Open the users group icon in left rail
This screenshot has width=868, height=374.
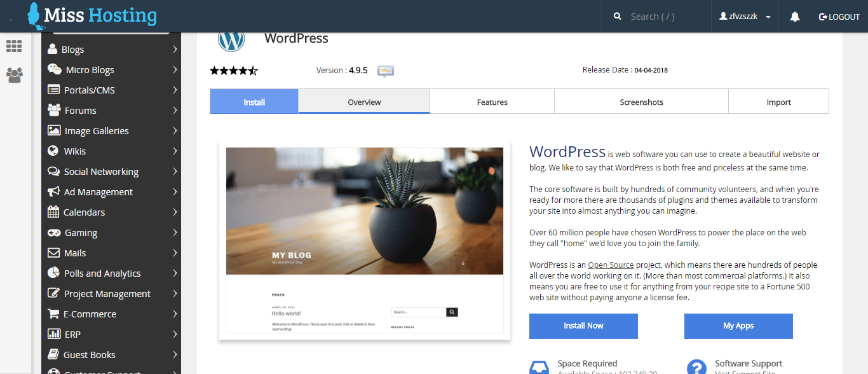(x=14, y=75)
